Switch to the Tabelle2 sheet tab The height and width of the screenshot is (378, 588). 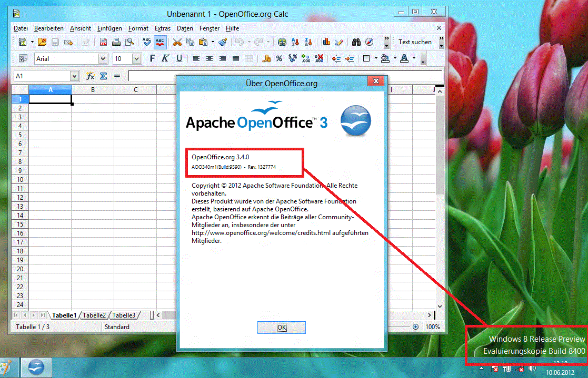(x=94, y=315)
